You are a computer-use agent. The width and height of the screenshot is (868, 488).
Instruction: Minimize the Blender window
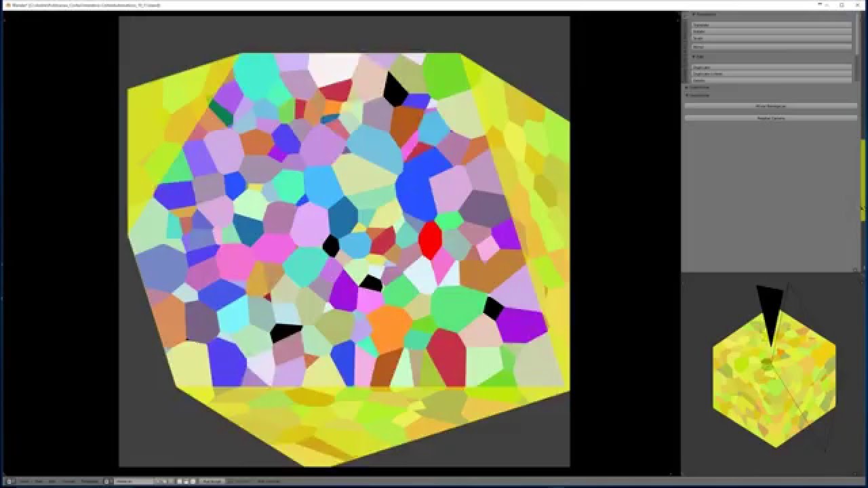coord(825,5)
